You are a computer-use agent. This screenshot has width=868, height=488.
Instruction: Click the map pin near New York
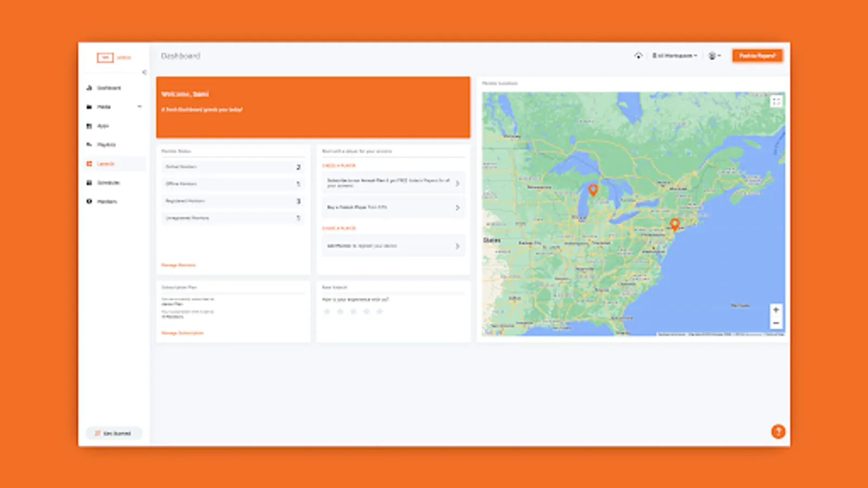click(675, 224)
